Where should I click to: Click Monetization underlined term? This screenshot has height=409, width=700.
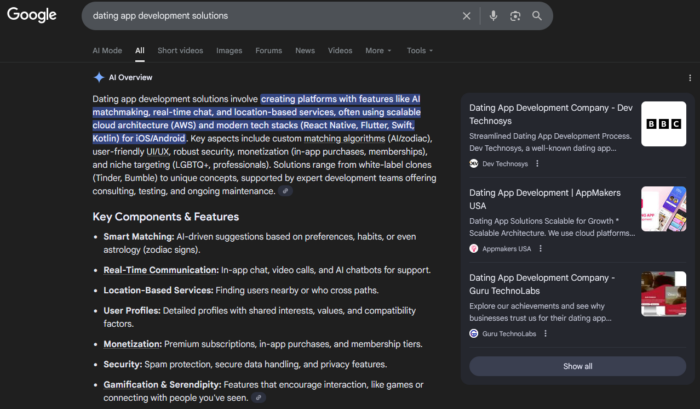click(132, 344)
